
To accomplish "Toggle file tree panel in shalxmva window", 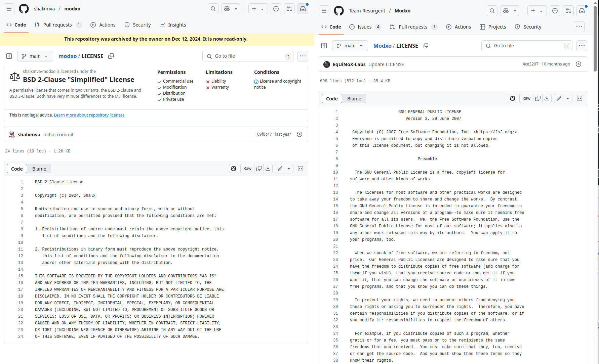I will [9, 56].
